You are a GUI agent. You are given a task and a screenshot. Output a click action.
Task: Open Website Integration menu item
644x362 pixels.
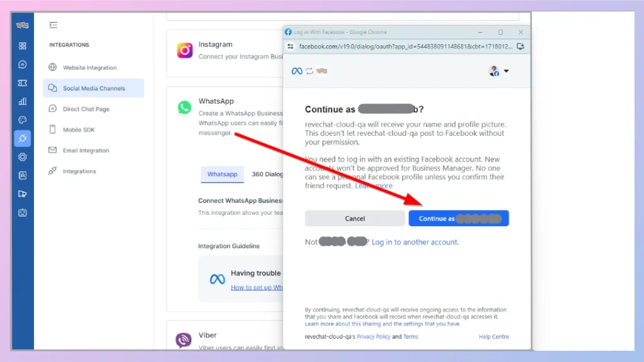[x=93, y=67]
